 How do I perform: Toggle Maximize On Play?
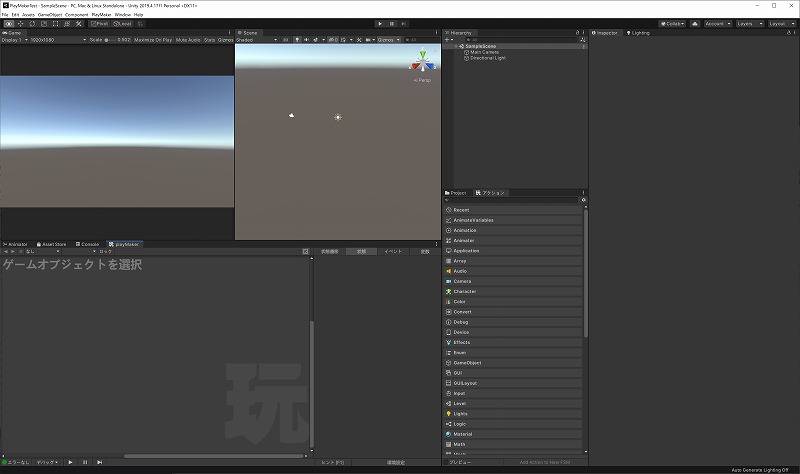153,40
